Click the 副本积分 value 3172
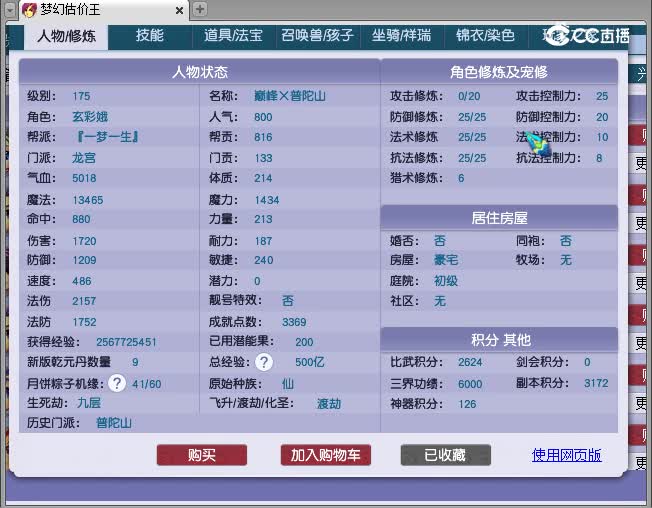The width and height of the screenshot is (652, 508). (x=596, y=383)
